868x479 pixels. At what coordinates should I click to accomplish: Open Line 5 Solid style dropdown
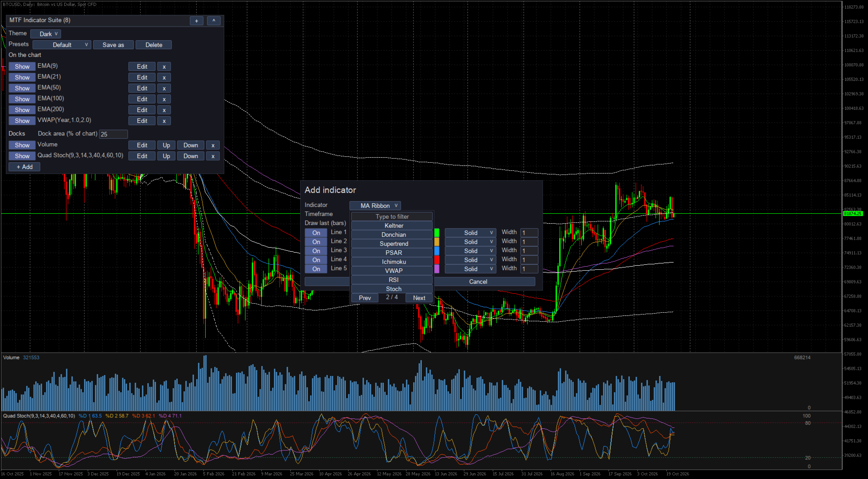471,269
